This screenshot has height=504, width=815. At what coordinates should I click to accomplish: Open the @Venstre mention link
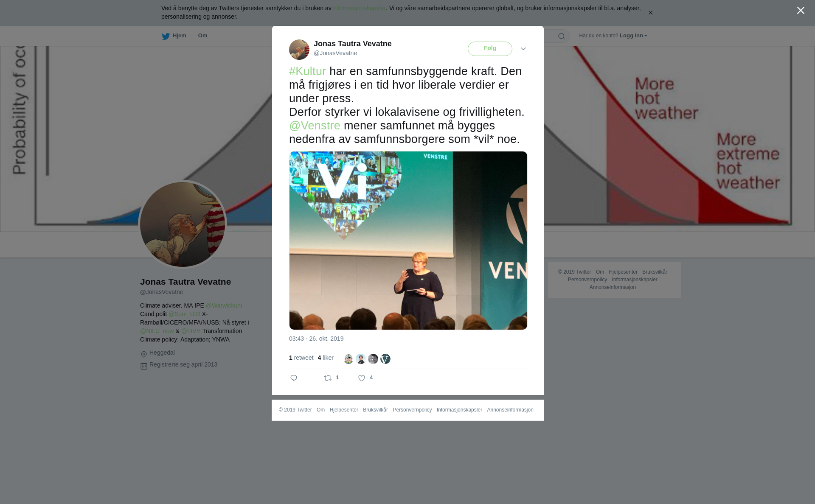click(315, 126)
